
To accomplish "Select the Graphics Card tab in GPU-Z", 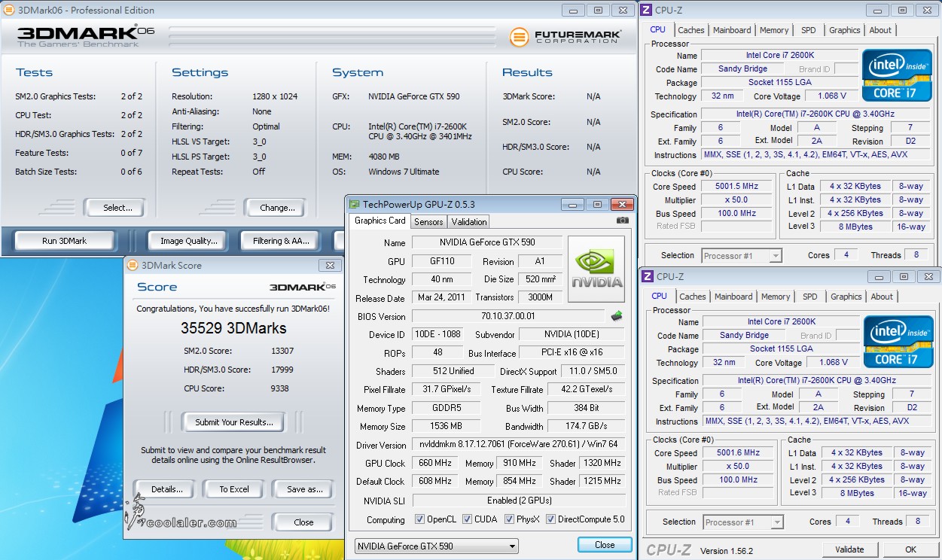I will point(380,221).
